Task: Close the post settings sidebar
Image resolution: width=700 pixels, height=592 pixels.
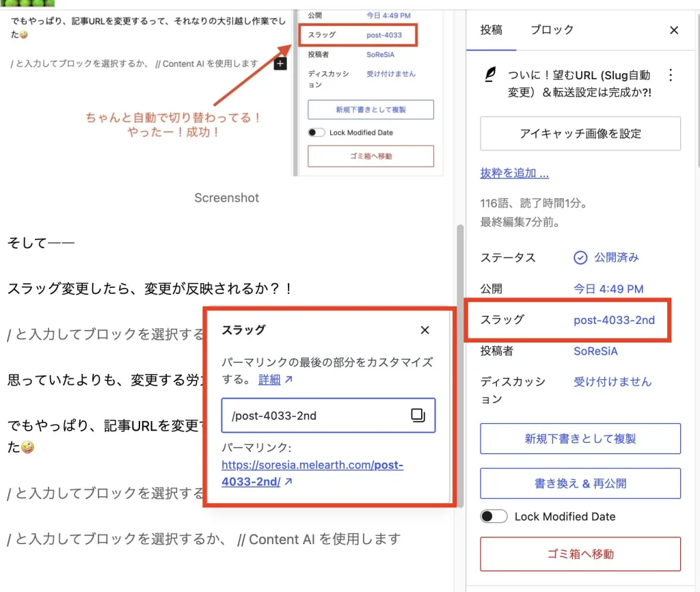Action: click(x=673, y=30)
